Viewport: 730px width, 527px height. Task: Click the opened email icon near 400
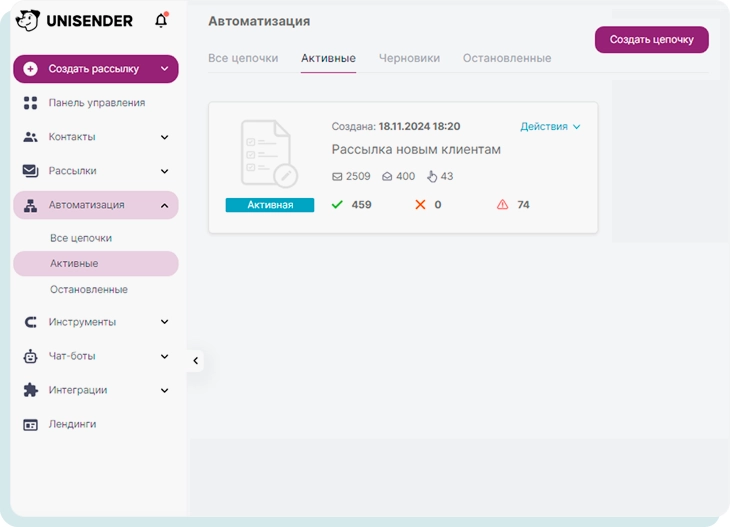point(387,176)
